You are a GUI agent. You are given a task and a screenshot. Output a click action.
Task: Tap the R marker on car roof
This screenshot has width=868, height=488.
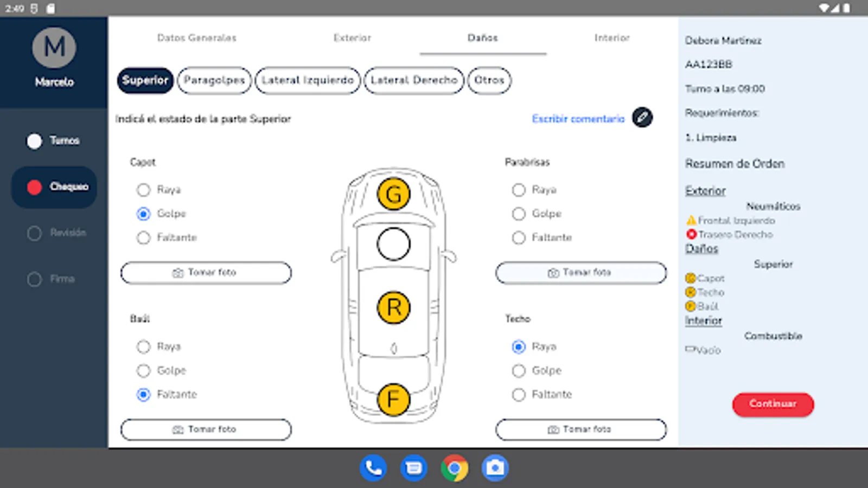(393, 307)
